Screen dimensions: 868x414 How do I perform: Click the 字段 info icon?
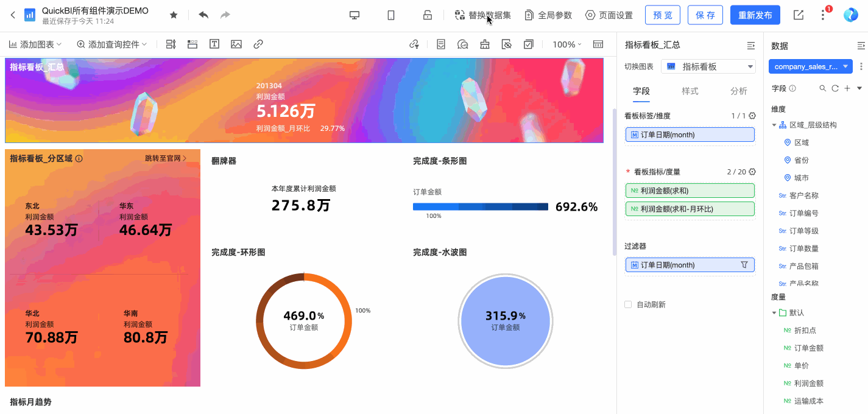pos(792,88)
